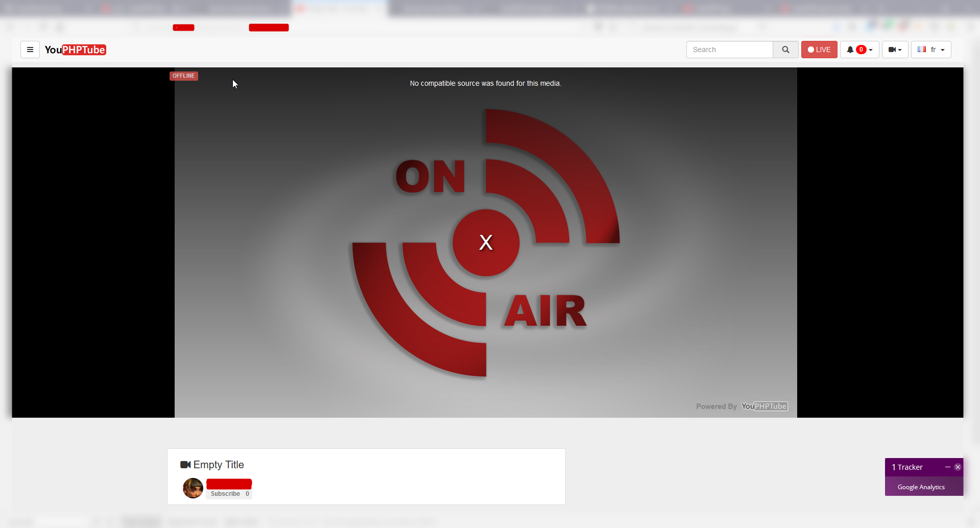The height and width of the screenshot is (528, 980).
Task: Click the Empty Title heading
Action: coord(219,465)
